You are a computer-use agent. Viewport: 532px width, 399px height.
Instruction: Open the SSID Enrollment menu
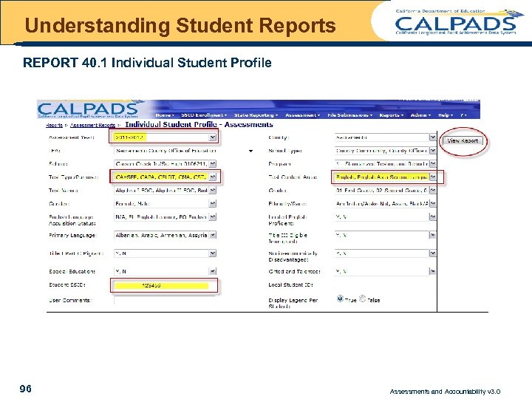click(204, 115)
